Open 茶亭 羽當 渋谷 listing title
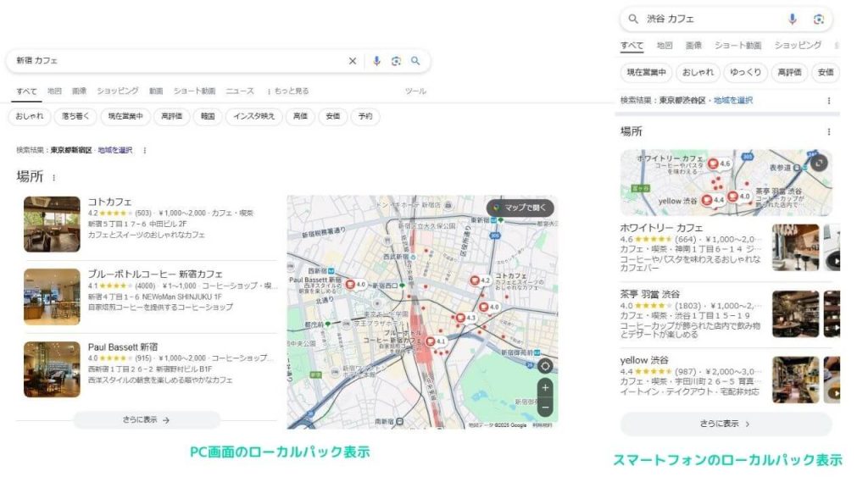The height and width of the screenshot is (488, 868). pyautogui.click(x=650, y=294)
